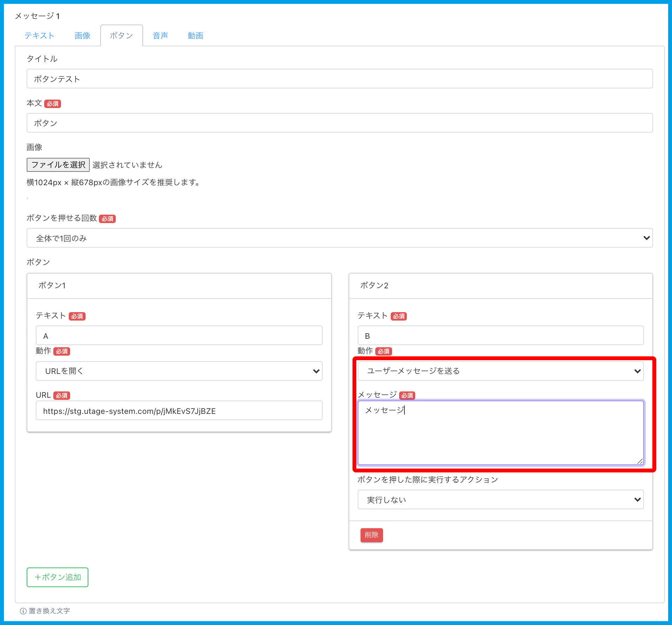Click inside the メッセージ textarea
Viewport: 672px width, 625px height.
point(500,433)
